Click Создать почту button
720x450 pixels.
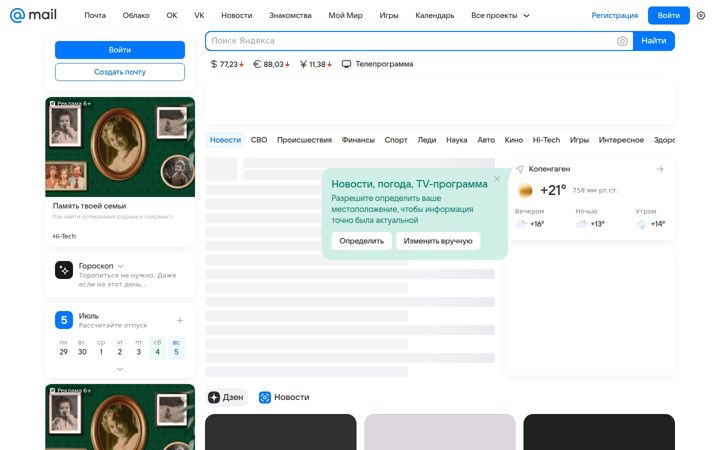(120, 72)
